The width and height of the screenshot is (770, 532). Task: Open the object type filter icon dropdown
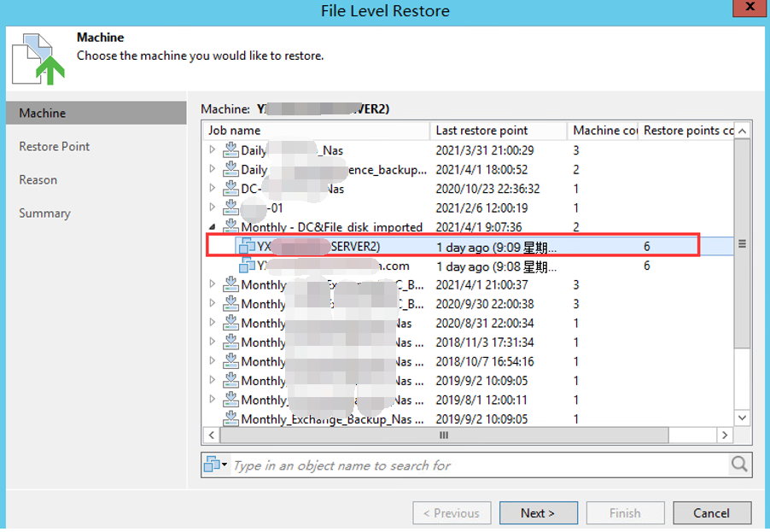tap(215, 465)
